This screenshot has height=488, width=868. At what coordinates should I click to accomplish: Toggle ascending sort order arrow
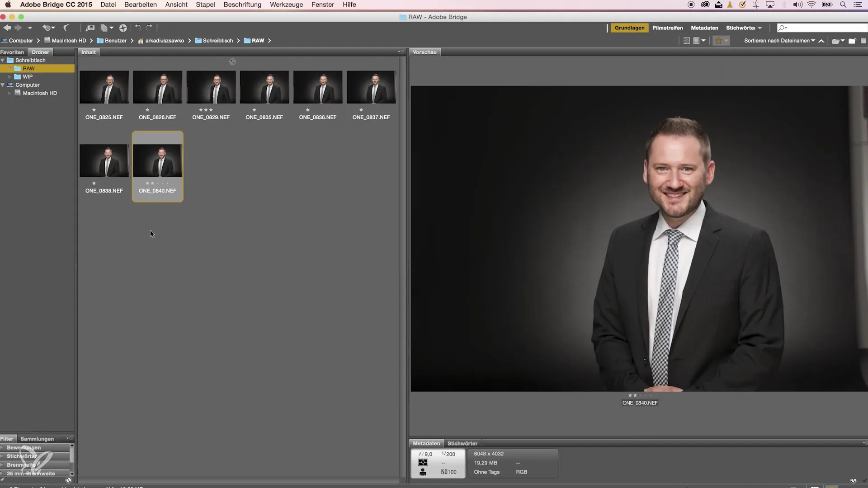tap(821, 41)
